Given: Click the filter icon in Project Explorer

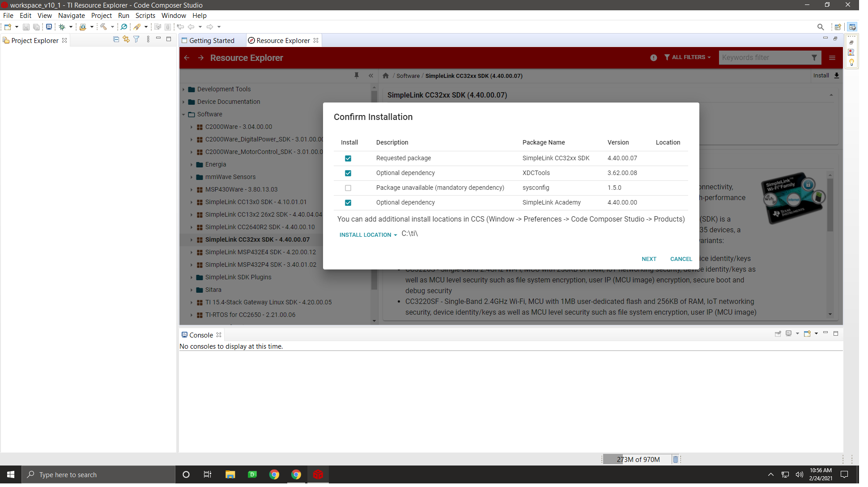Looking at the screenshot, I should click(136, 39).
